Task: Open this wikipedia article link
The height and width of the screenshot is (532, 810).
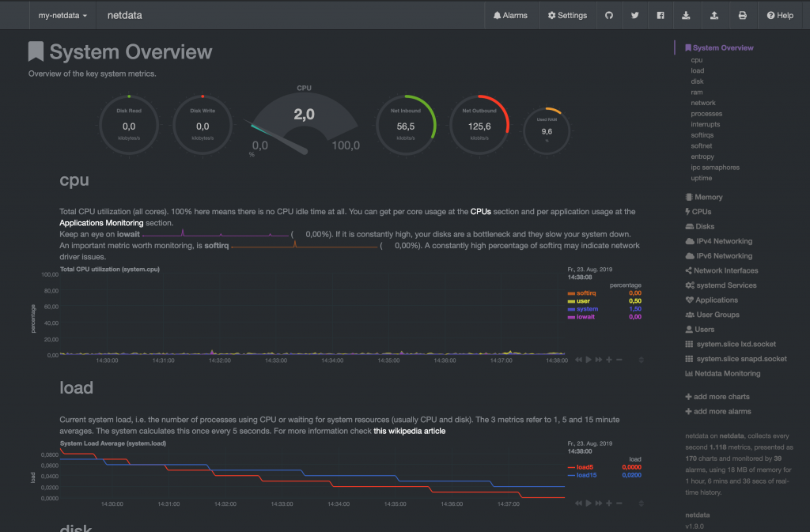Action: point(408,431)
